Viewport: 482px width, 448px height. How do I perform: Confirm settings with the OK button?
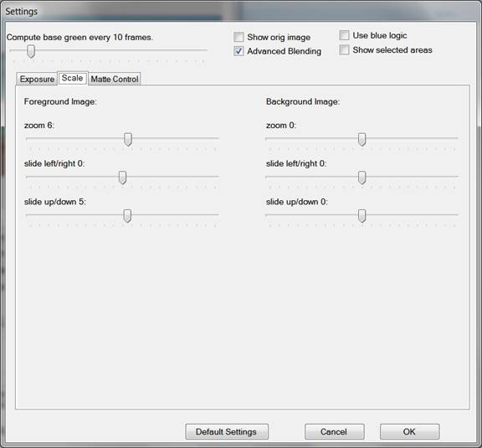tap(409, 432)
